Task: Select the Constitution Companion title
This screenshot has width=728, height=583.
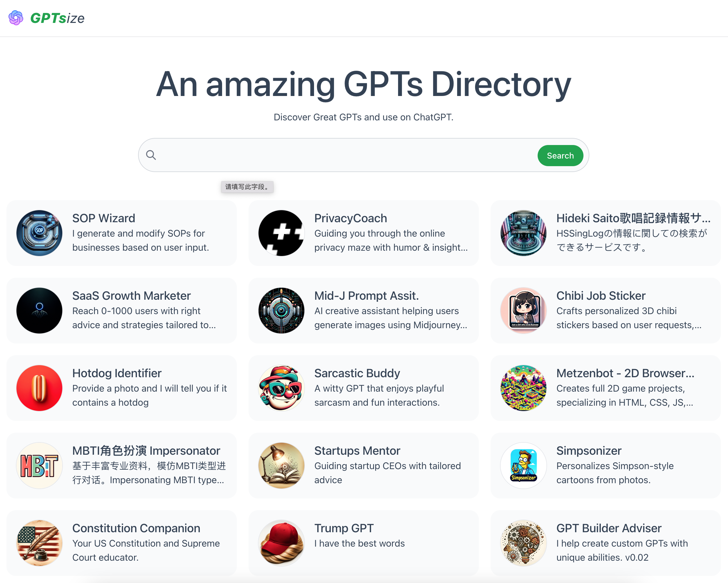Action: pos(136,528)
